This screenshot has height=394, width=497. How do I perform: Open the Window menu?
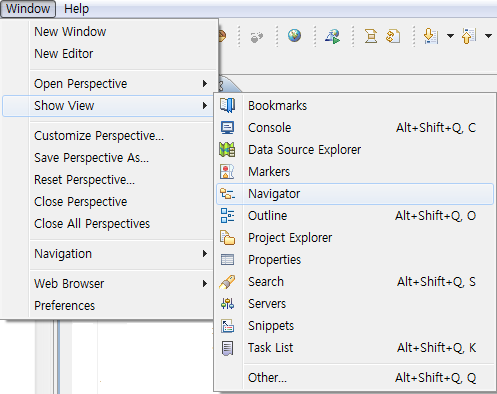click(x=28, y=9)
